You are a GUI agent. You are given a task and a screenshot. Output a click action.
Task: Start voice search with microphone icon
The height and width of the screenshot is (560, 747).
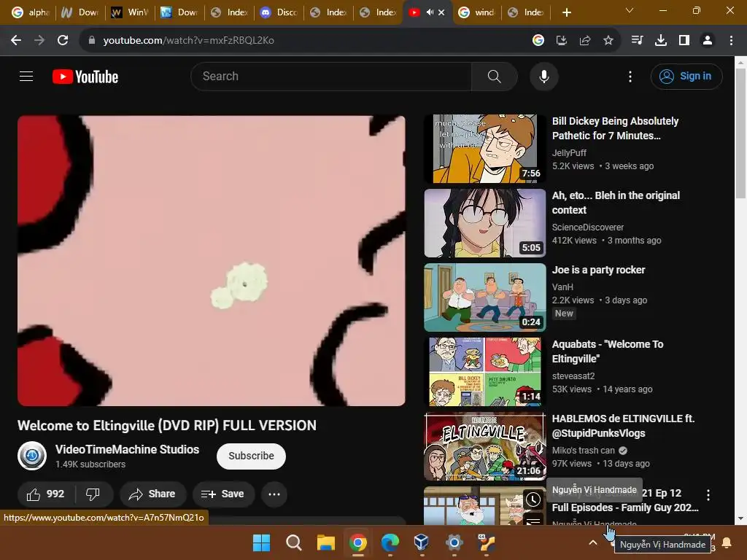click(543, 76)
